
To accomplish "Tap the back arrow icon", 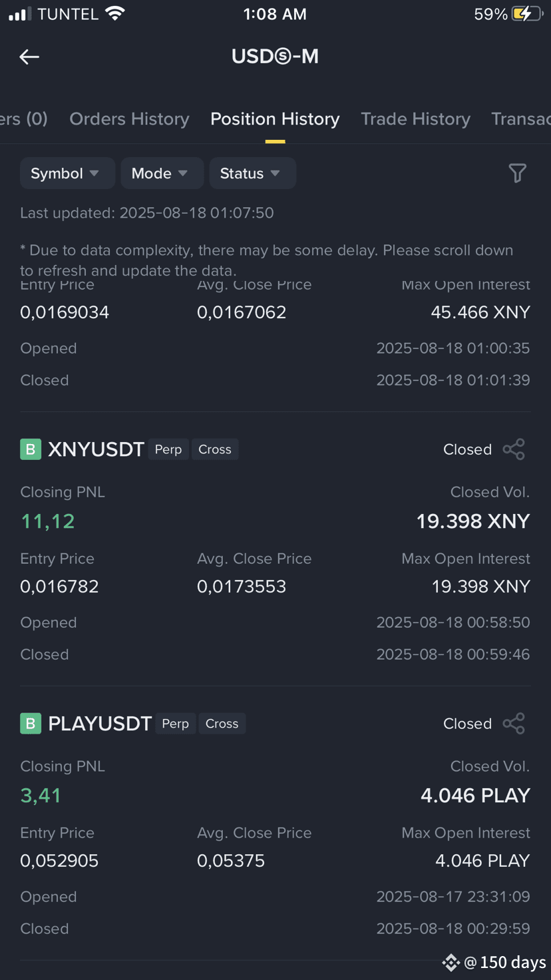I will pos(29,57).
